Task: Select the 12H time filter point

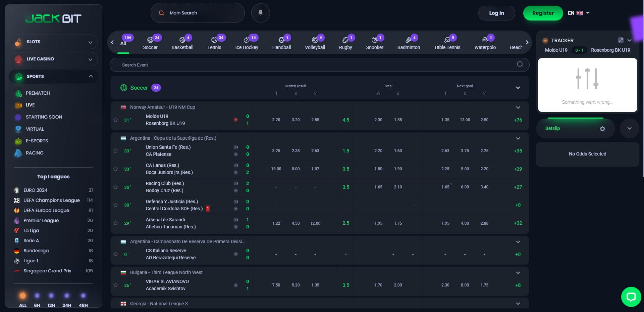Action: pos(51,296)
